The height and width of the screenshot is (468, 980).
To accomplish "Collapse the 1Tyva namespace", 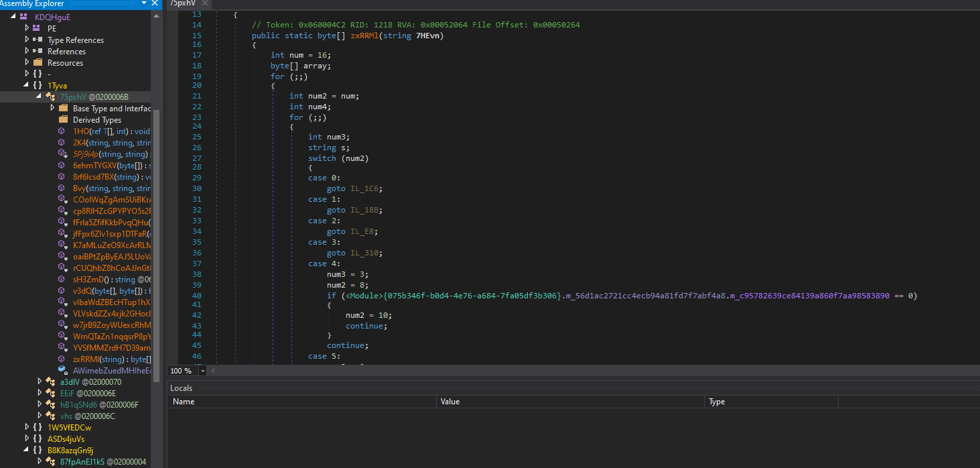I will click(x=27, y=85).
